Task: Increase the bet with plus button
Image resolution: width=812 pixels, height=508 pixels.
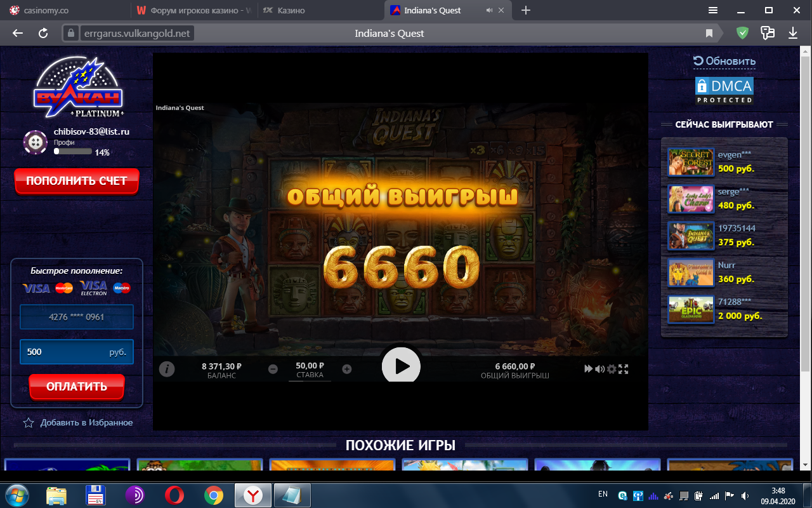Action: (x=347, y=369)
